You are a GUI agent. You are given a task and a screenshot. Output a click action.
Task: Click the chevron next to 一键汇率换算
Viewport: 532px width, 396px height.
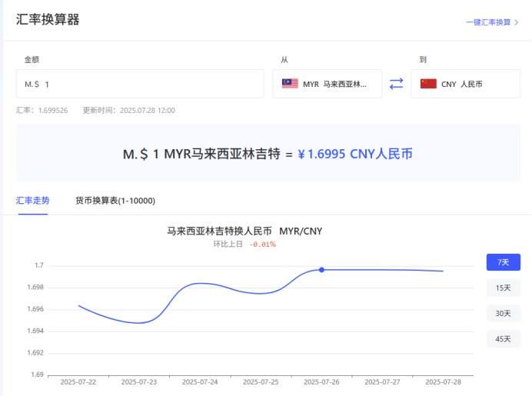[x=517, y=22]
